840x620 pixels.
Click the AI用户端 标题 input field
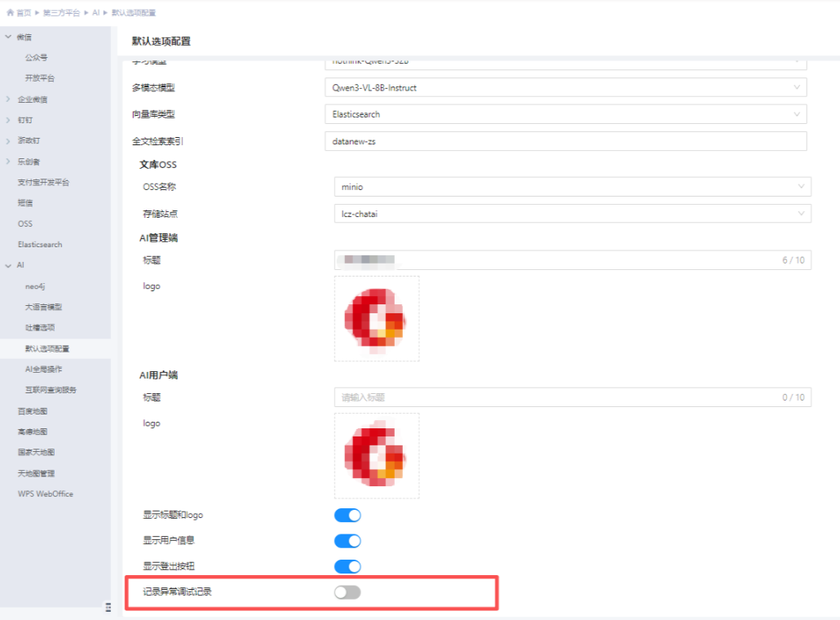coord(573,397)
